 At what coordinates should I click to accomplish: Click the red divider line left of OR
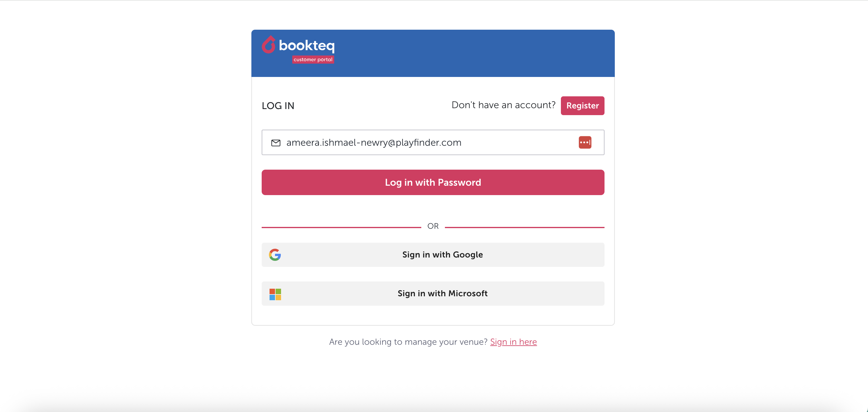pos(341,228)
